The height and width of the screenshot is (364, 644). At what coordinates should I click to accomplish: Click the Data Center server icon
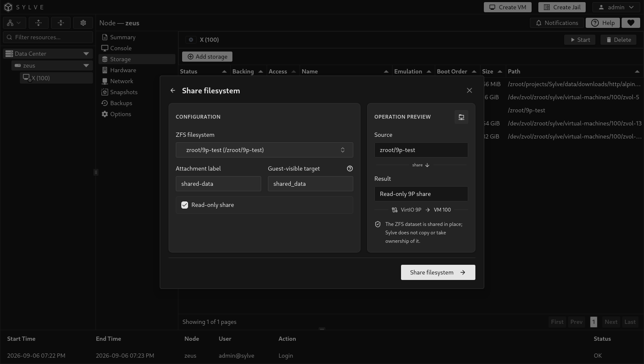pyautogui.click(x=9, y=54)
